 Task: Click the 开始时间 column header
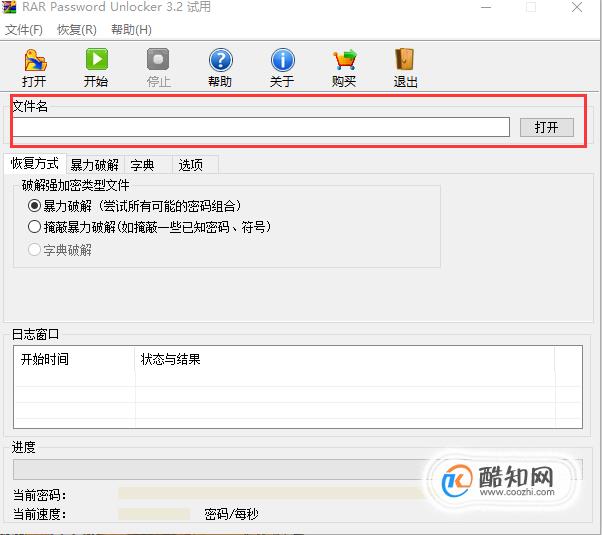74,359
